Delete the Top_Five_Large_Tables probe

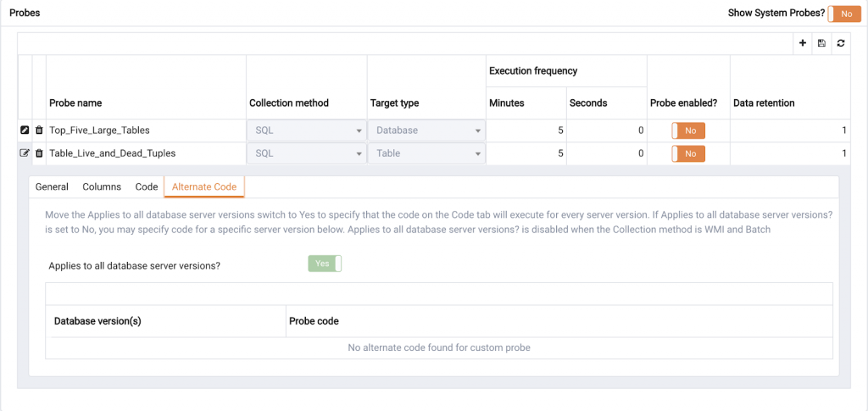(39, 131)
